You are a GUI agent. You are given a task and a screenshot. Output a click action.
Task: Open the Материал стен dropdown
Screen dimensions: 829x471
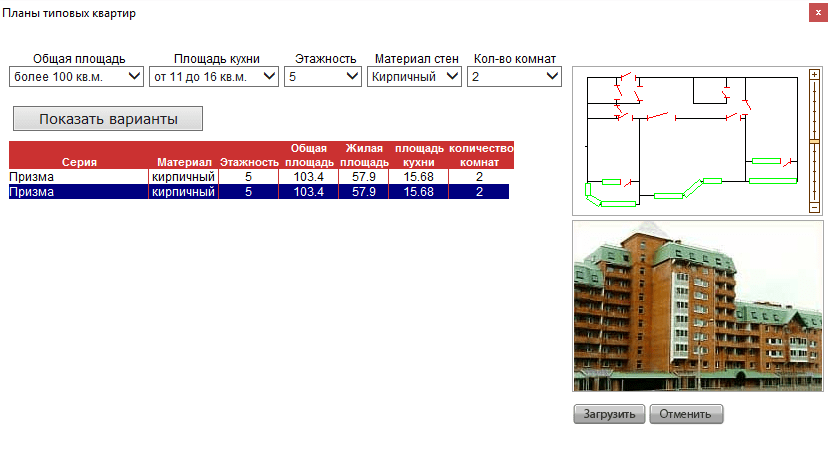(414, 77)
